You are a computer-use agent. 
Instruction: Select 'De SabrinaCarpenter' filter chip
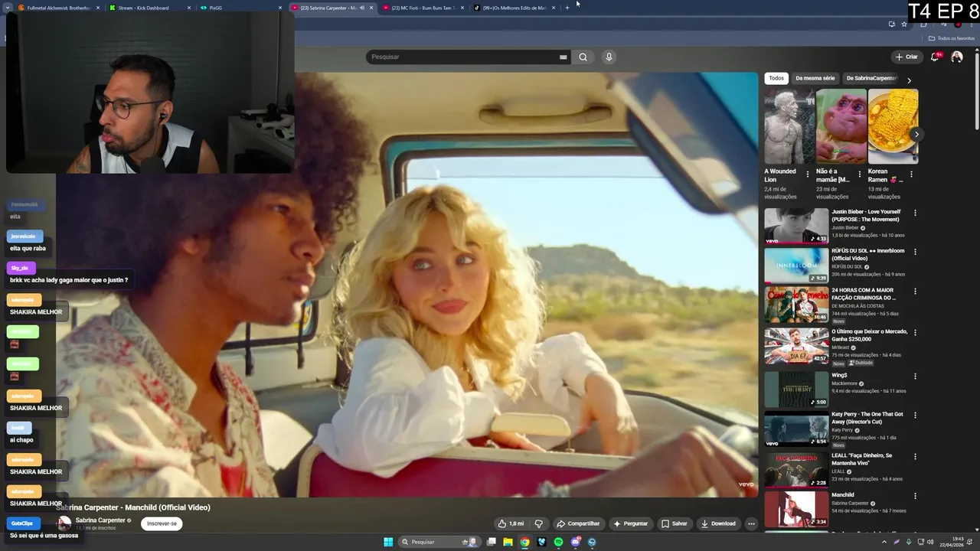click(871, 78)
